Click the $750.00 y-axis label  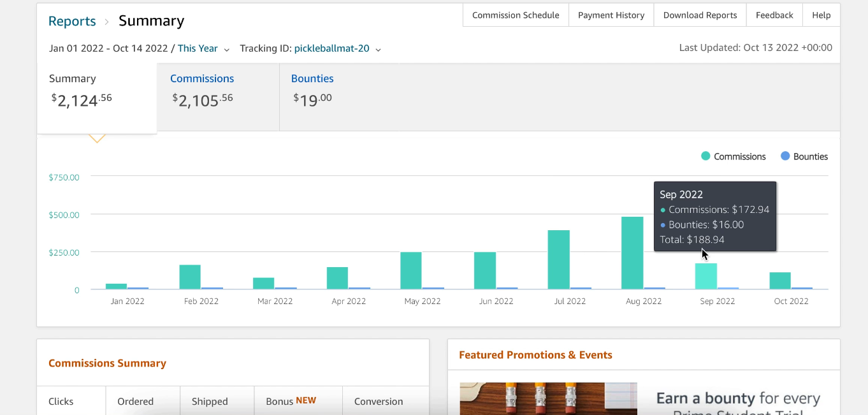64,177
